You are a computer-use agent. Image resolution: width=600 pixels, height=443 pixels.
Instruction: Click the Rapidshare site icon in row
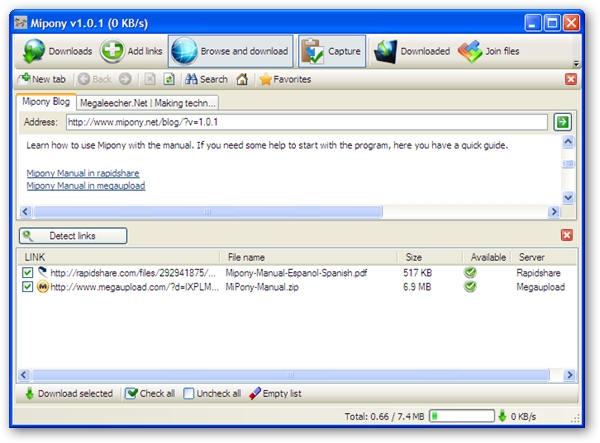tap(42, 272)
